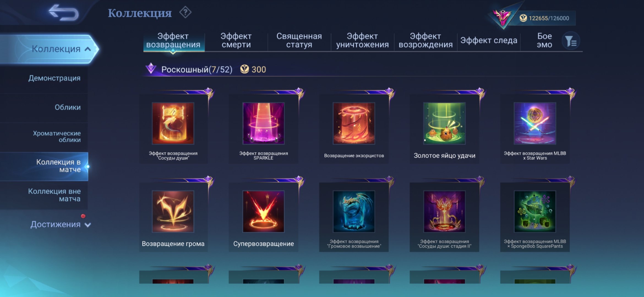Switch to the Эффект смерти tab
The height and width of the screenshot is (297, 644).
click(x=236, y=40)
